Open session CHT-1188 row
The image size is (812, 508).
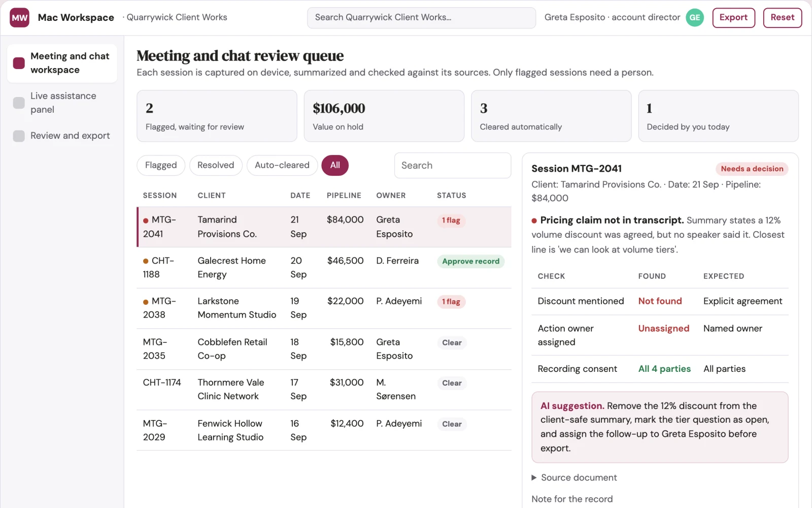(324, 268)
